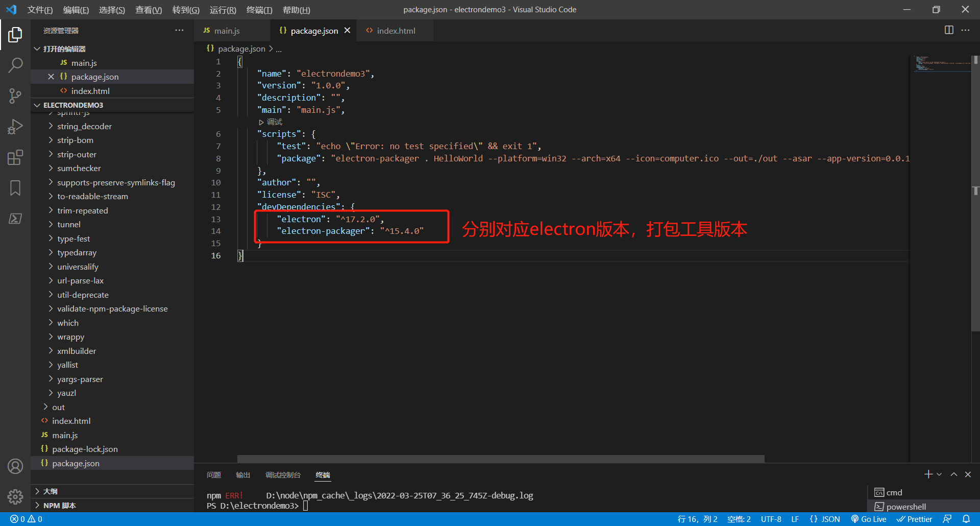
Task: Go to line via 行 16, 列 2
Action: pos(697,519)
